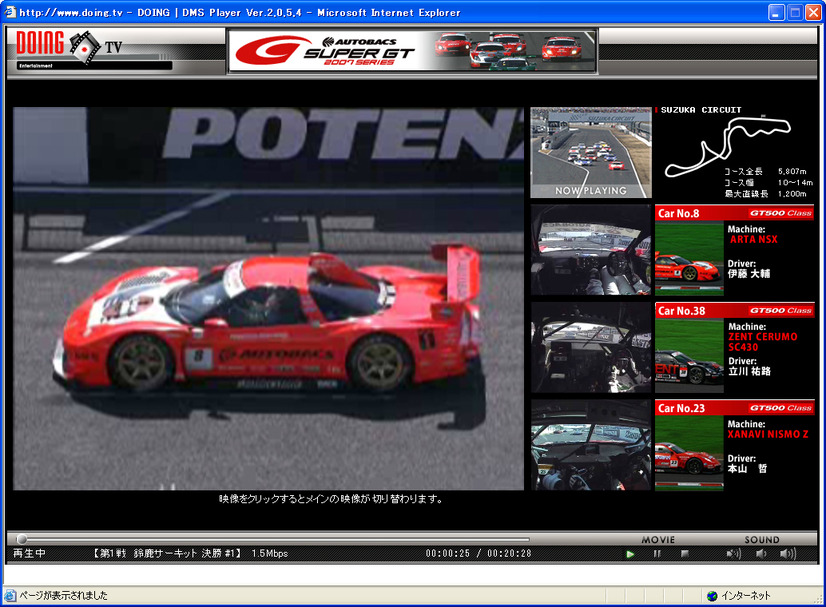Click the SOUND label

pyautogui.click(x=762, y=540)
